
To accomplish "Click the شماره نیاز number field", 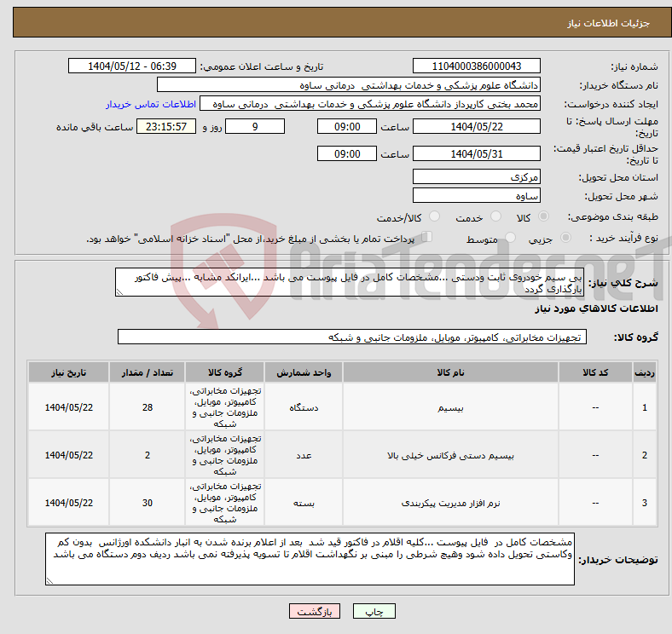I will [x=476, y=66].
